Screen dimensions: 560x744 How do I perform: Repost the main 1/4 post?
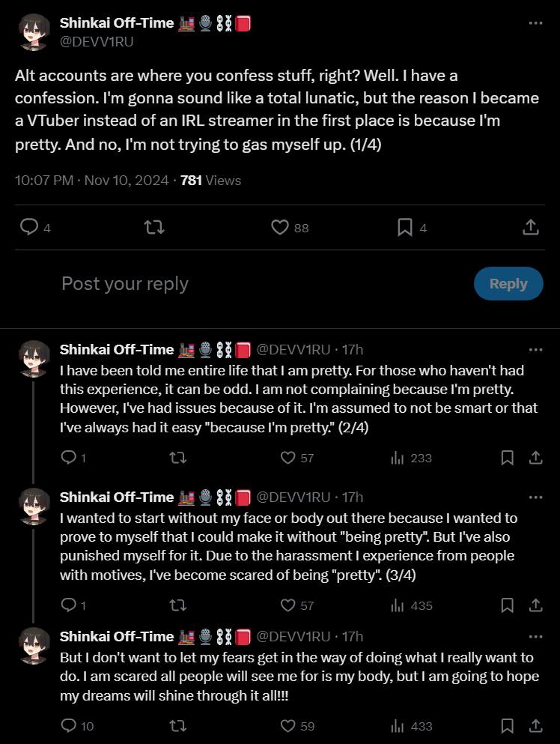click(x=154, y=227)
